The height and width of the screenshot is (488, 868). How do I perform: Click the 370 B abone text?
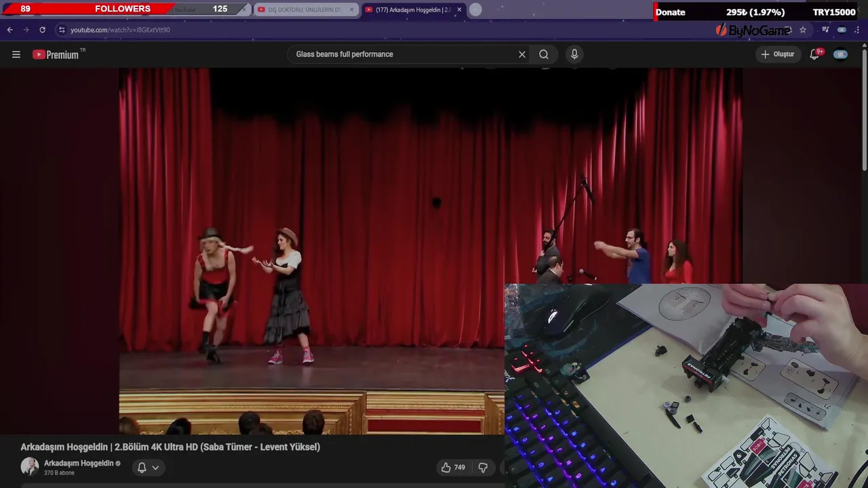59,473
